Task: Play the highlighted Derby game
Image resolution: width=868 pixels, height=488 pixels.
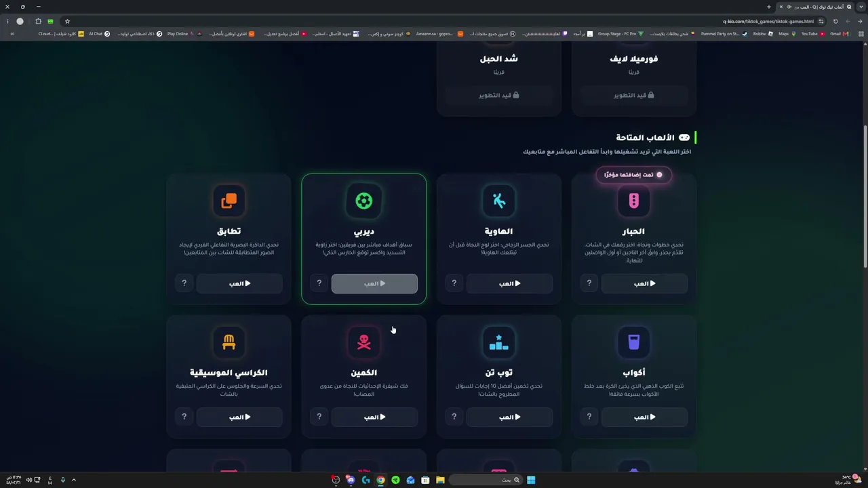Action: (x=374, y=283)
